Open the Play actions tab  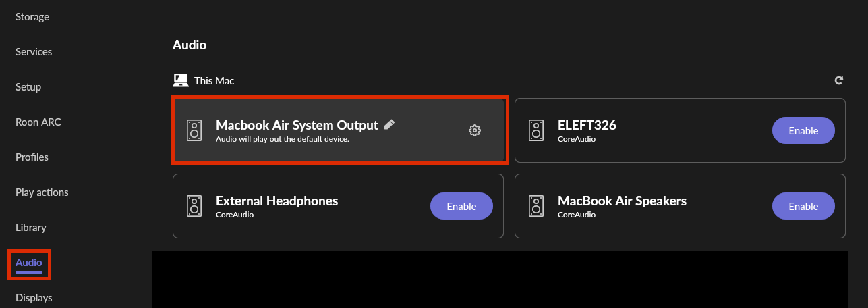click(42, 192)
